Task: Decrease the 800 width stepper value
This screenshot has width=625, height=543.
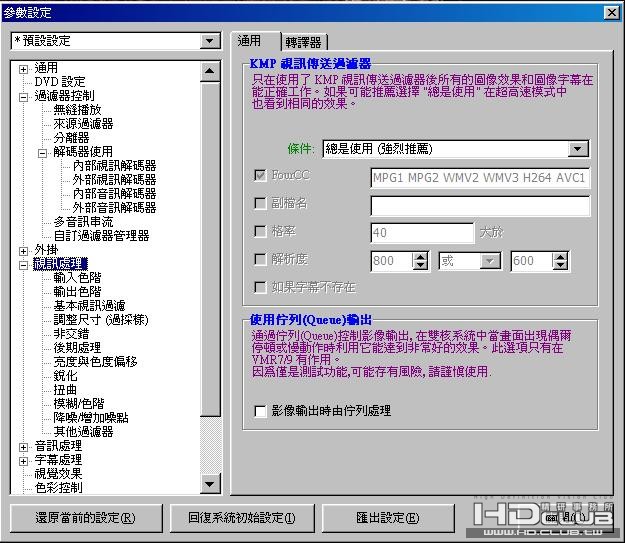Action: click(x=420, y=265)
